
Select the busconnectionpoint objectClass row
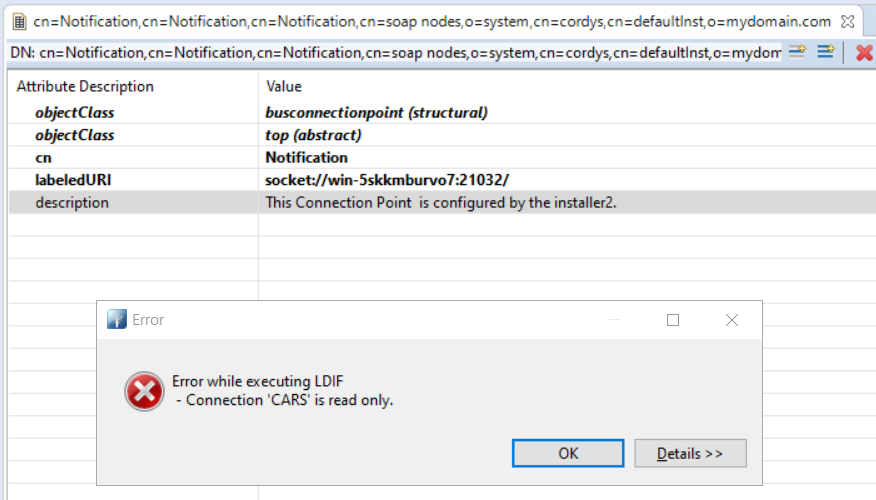[442, 112]
